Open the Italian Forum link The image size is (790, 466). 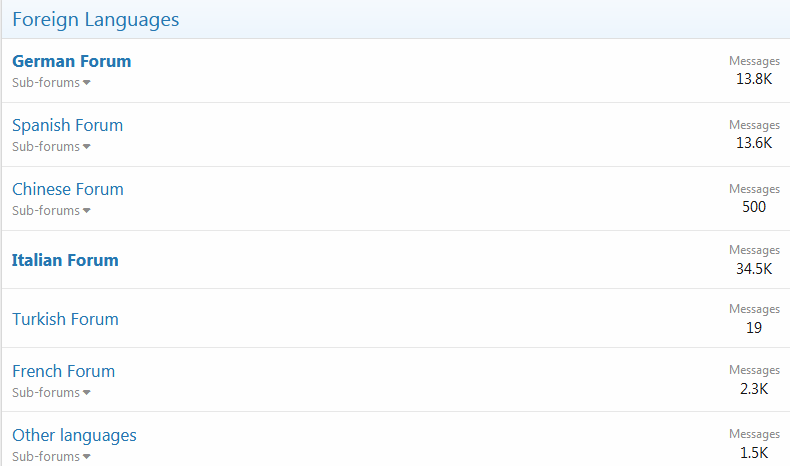pyautogui.click(x=65, y=260)
